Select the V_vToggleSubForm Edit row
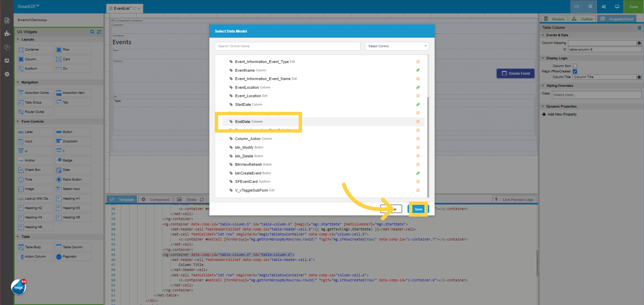Viewport: 644px width, 305px height. pos(323,190)
